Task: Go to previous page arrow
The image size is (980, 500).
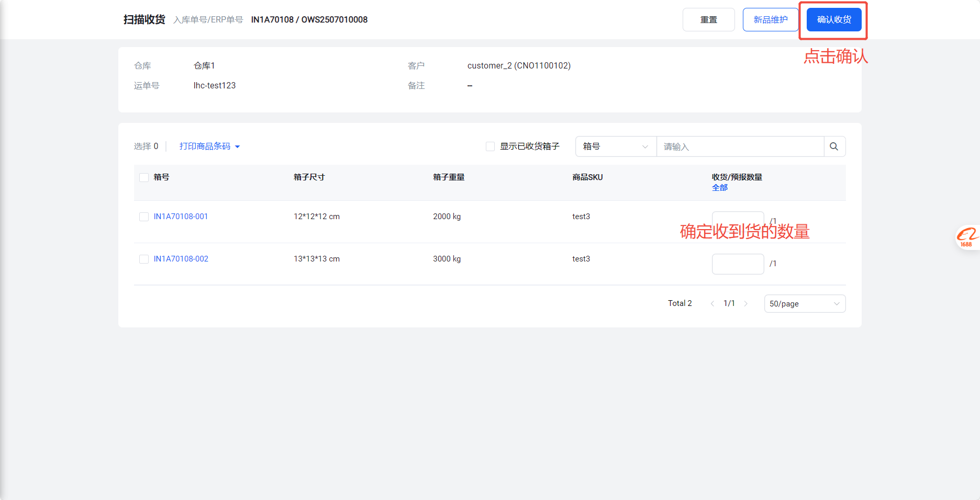Action: click(712, 303)
